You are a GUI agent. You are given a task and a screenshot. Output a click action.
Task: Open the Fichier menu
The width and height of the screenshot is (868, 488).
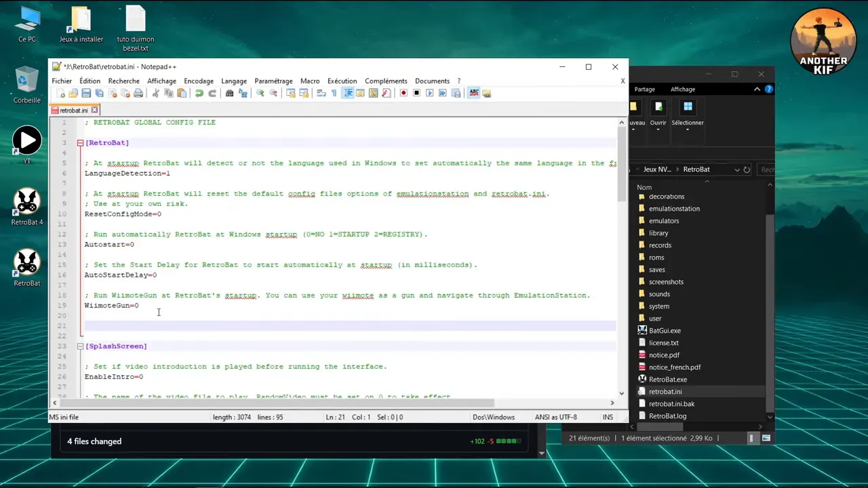(x=62, y=81)
